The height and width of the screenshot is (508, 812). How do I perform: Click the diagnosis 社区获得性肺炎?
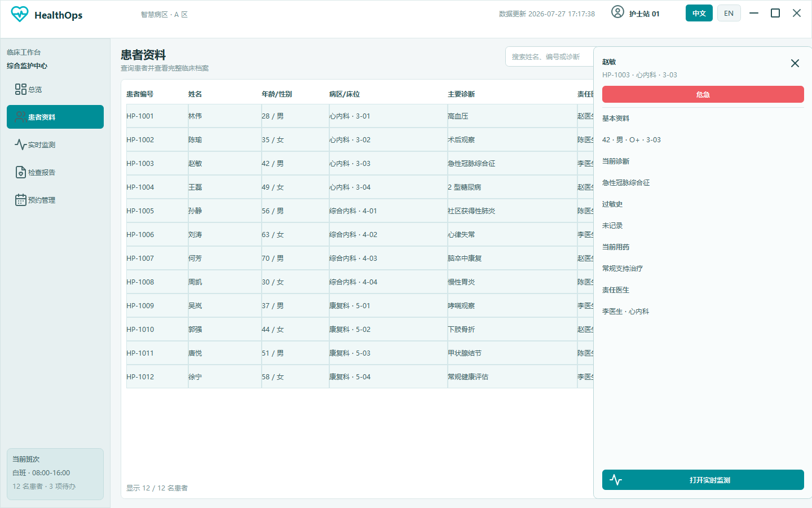click(471, 211)
